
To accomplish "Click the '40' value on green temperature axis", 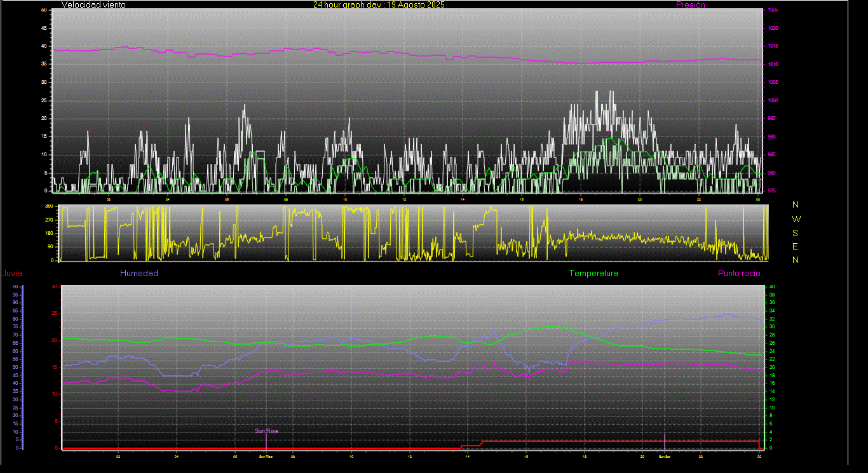I will pyautogui.click(x=772, y=287).
